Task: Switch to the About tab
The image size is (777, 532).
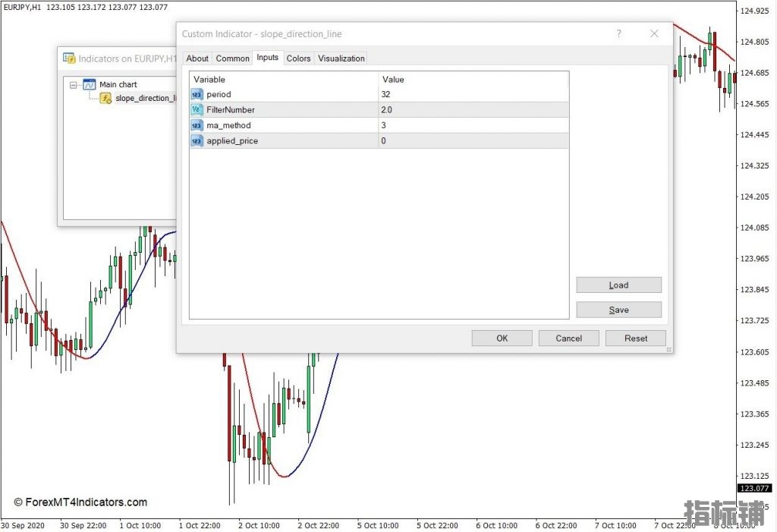Action: tap(197, 58)
